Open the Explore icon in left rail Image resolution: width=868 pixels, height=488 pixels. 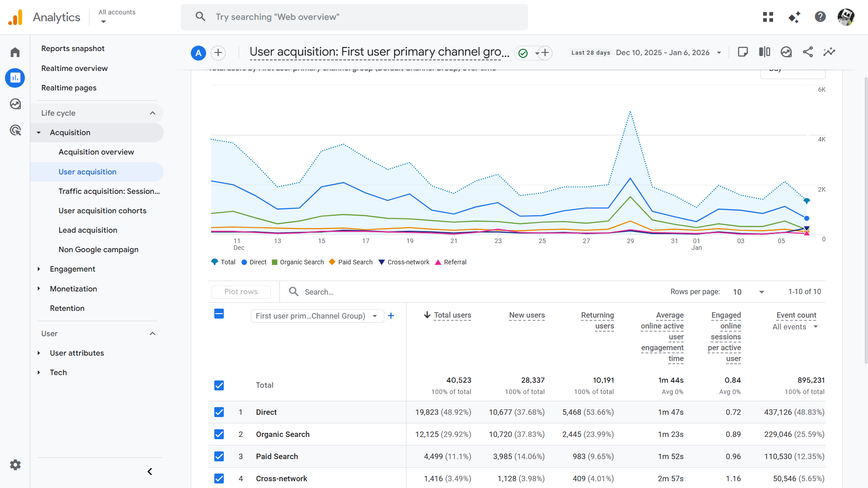click(15, 104)
